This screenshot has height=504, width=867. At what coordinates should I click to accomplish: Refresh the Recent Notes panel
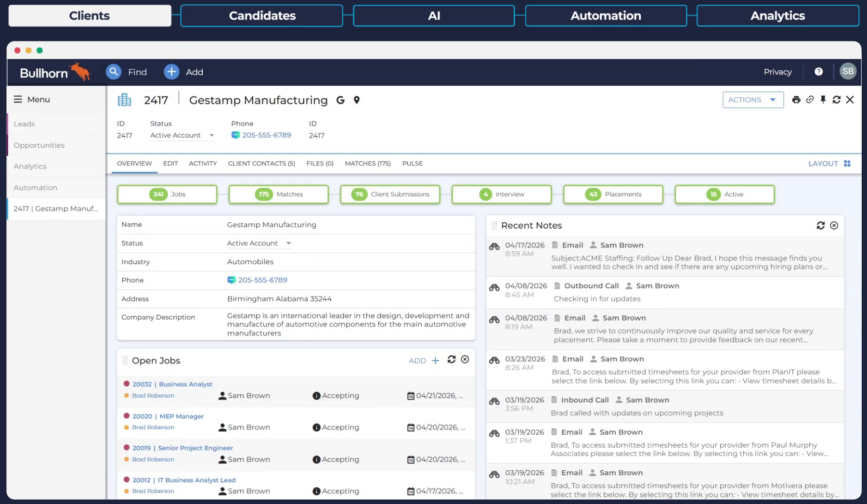coord(821,225)
